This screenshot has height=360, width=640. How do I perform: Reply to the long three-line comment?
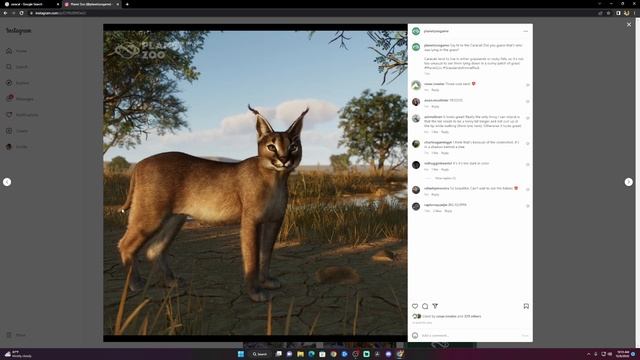pos(445,132)
